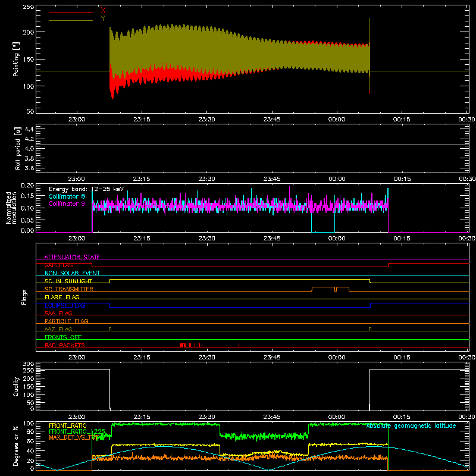Click the 23:15 time label under Pointing plot

[x=142, y=120]
